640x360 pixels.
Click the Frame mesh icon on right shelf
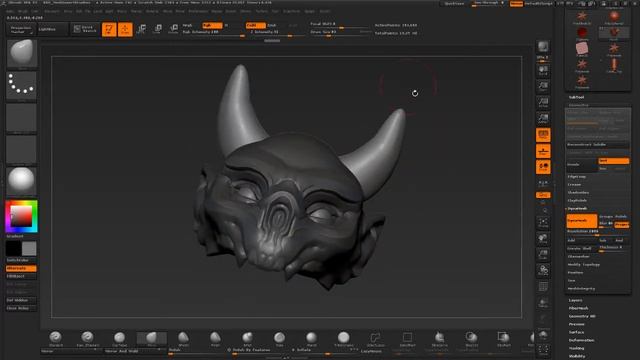[x=543, y=223]
